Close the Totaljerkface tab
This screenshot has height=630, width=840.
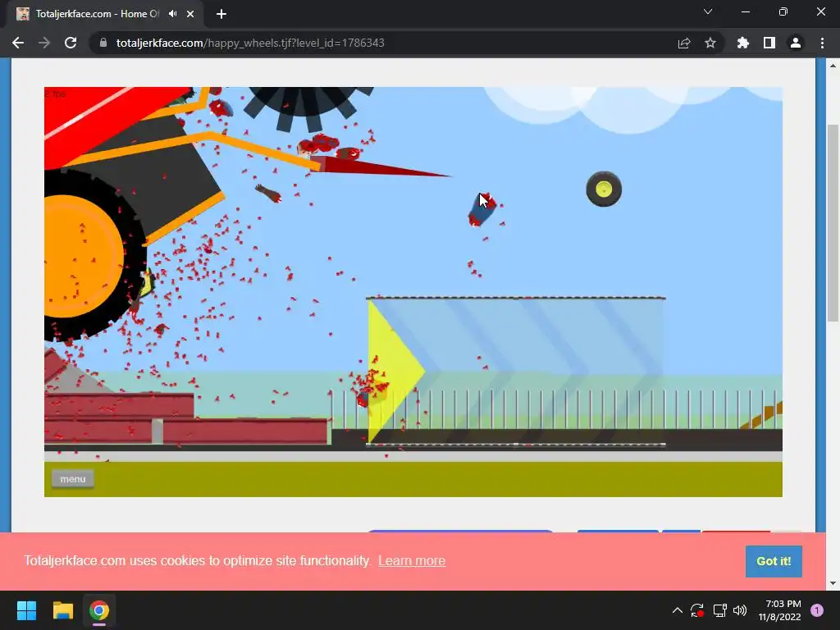click(x=190, y=14)
